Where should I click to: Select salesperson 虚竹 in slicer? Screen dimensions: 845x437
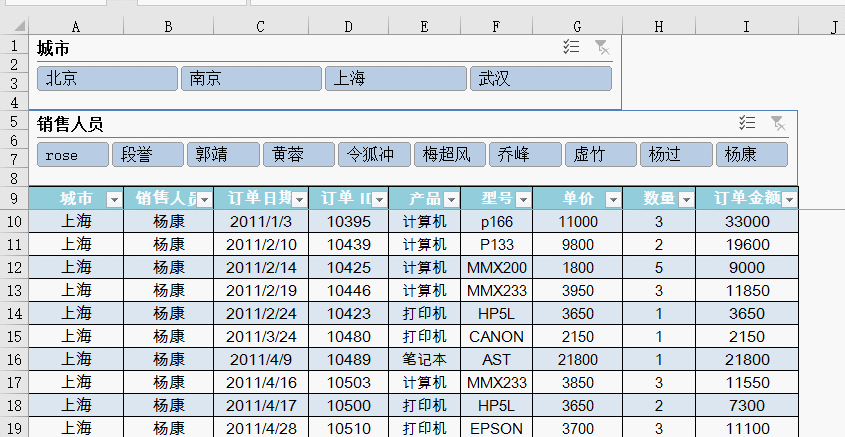click(x=601, y=155)
